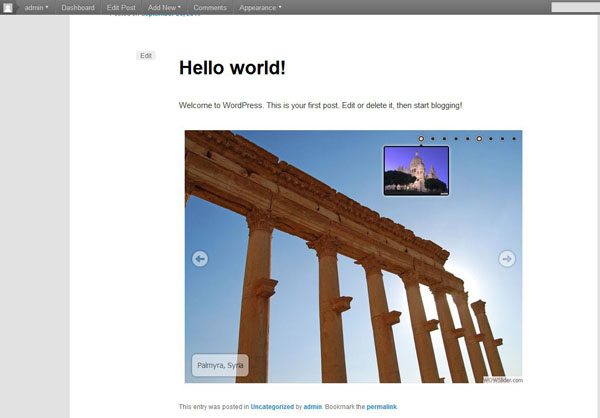Open Dashboard from the admin bar
Viewport: 600px width, 418px height.
[x=78, y=8]
